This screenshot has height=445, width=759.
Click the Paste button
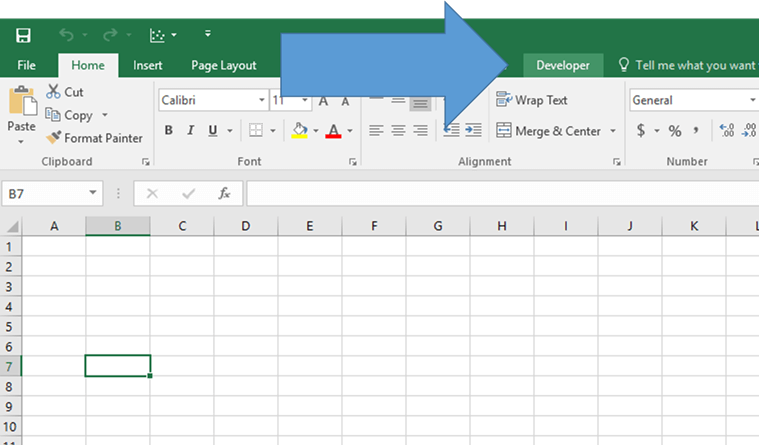coord(21,112)
